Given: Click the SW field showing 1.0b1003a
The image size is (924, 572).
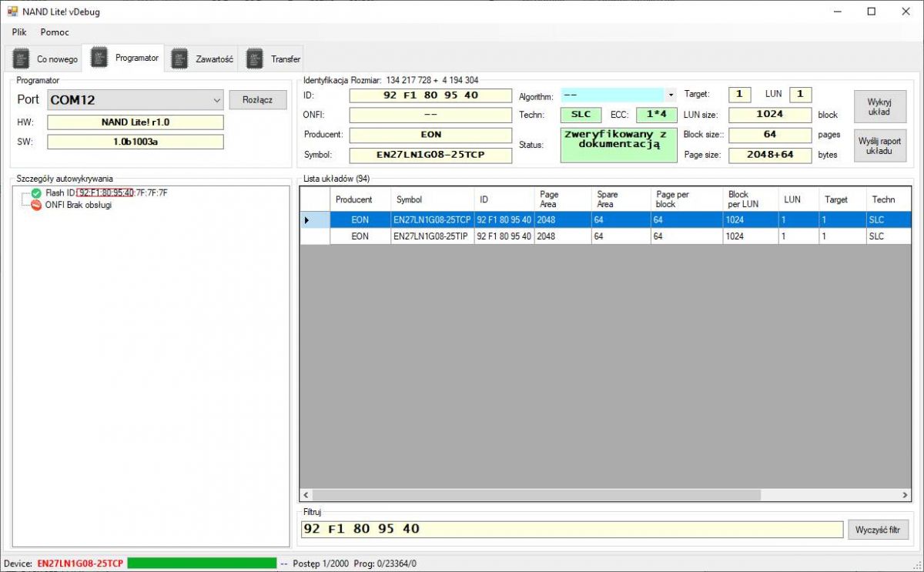Looking at the screenshot, I should (136, 142).
